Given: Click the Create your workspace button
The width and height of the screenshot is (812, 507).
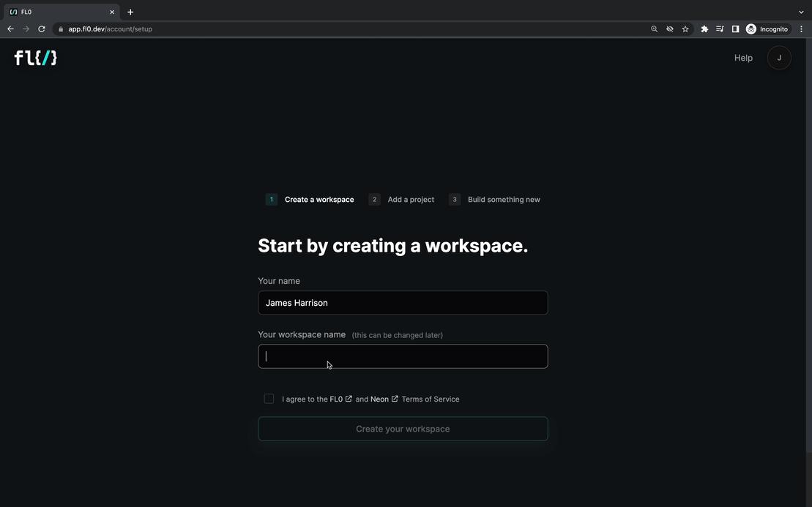Looking at the screenshot, I should click(403, 429).
